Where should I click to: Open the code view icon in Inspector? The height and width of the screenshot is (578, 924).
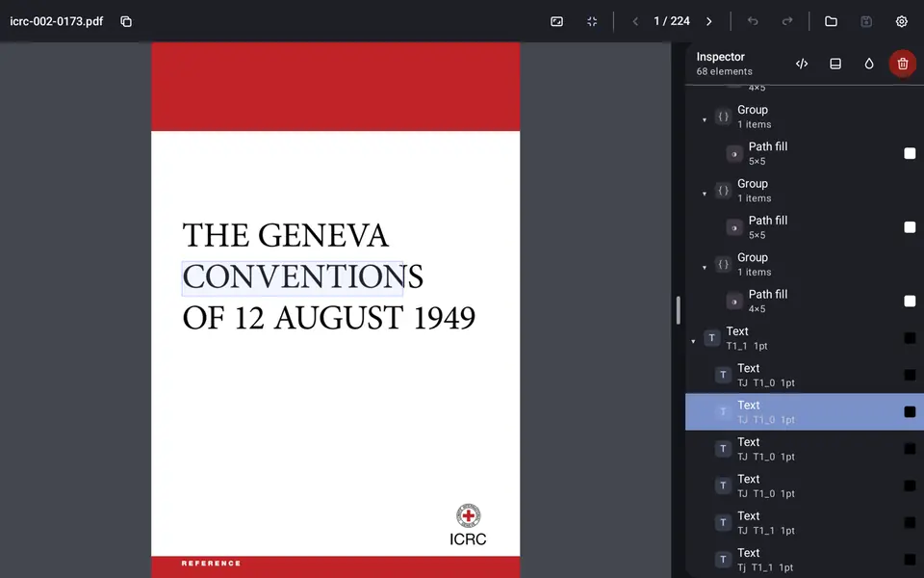pyautogui.click(x=802, y=64)
